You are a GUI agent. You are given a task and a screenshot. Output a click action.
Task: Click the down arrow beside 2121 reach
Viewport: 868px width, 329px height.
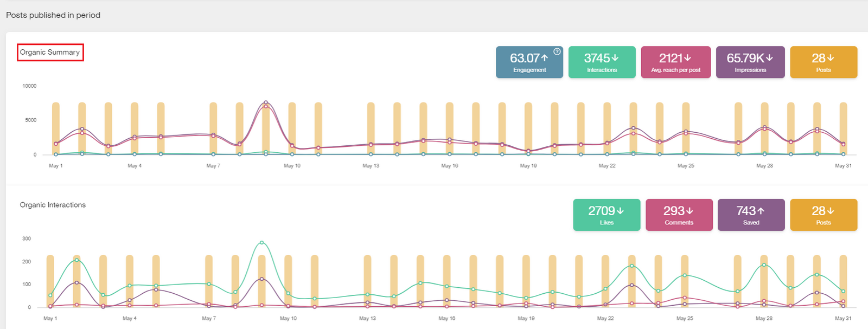coord(687,58)
